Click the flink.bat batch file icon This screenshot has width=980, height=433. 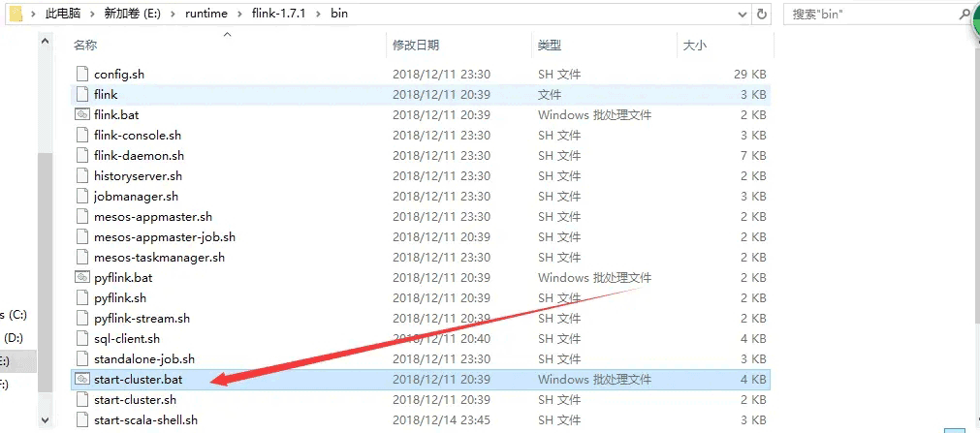coord(82,114)
